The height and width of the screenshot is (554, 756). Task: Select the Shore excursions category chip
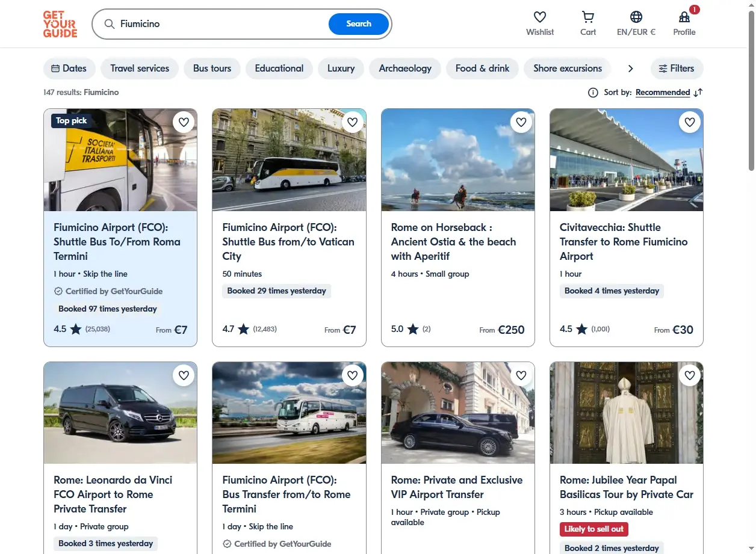tap(568, 69)
